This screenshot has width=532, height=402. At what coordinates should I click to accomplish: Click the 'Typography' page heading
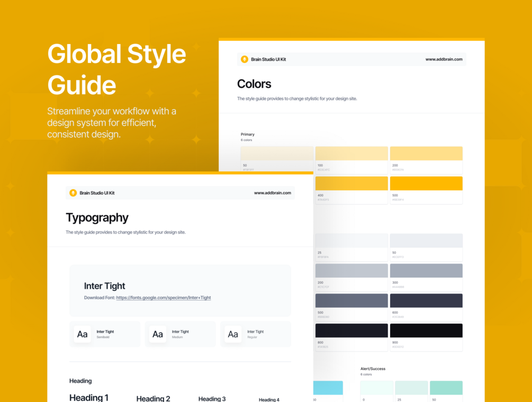pyautogui.click(x=97, y=218)
